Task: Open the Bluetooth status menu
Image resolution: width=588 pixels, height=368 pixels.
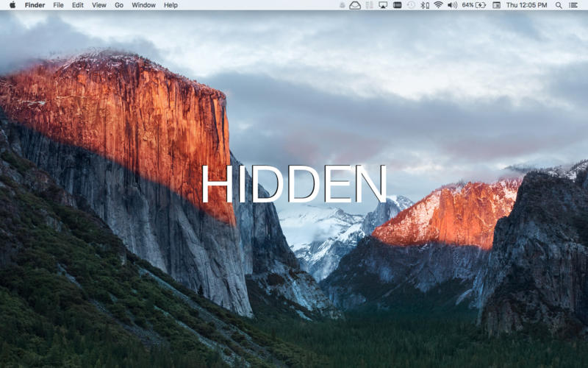Action: 425,5
